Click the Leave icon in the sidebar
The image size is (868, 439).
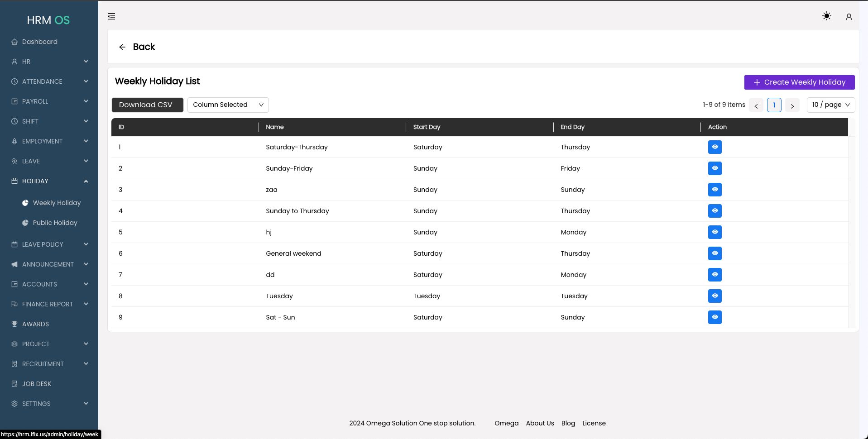pyautogui.click(x=14, y=161)
